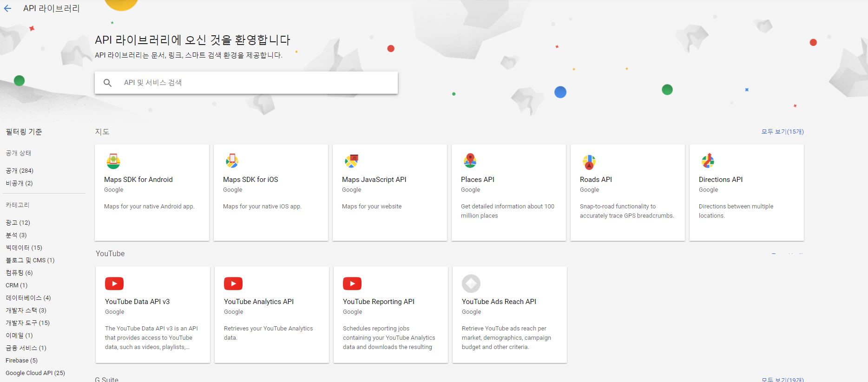This screenshot has height=382, width=868.
Task: Click 'Maps for your website' description
Action: [x=372, y=207]
